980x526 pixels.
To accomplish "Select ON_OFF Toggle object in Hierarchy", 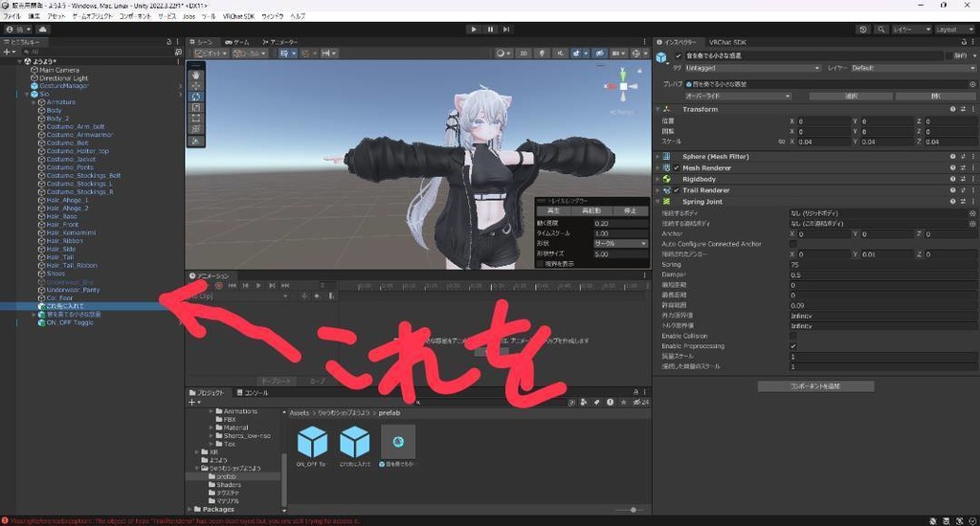I will point(69,322).
